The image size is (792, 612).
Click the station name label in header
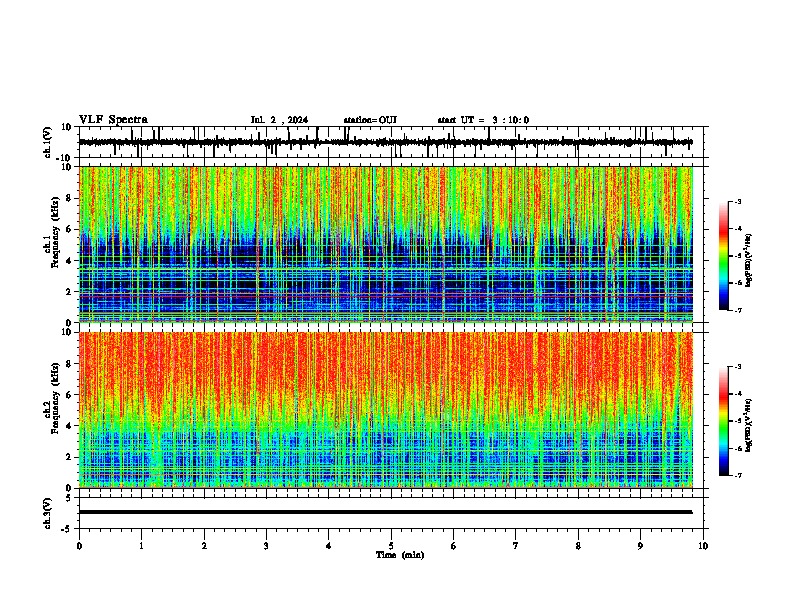pyautogui.click(x=370, y=120)
